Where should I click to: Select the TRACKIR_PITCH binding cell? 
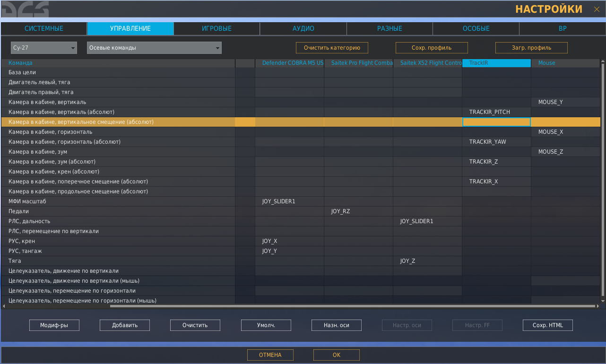496,112
